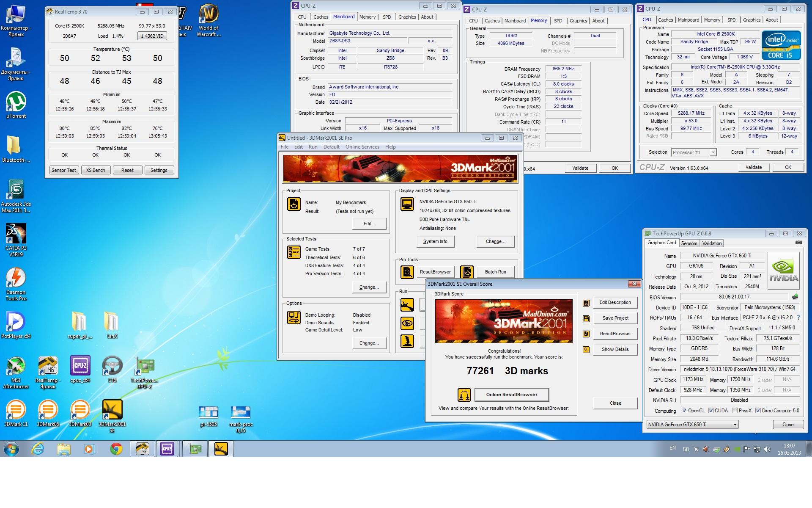The height and width of the screenshot is (508, 812).
Task: Click the NVIDIA logo in GPU-Z
Action: (x=784, y=271)
